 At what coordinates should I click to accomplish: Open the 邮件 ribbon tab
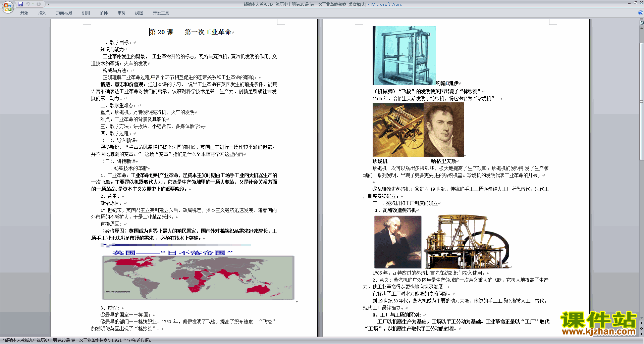(104, 13)
